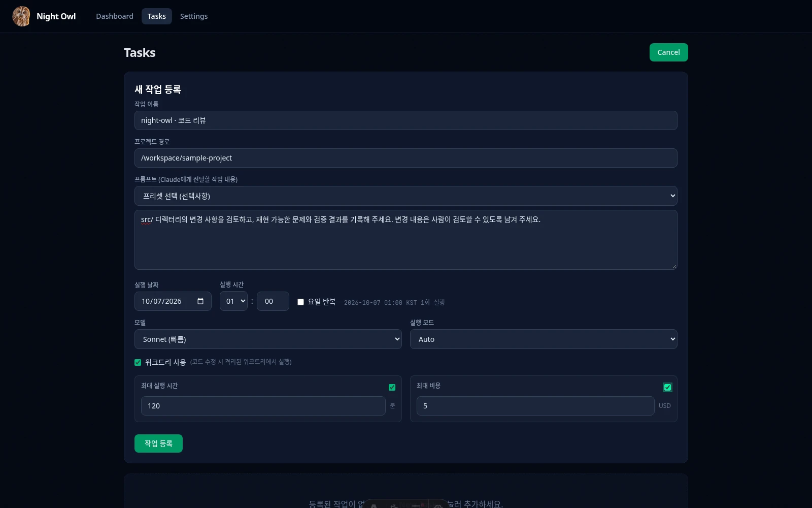This screenshot has height=508, width=812.
Task: Open the calendar picker icon in date field
Action: point(200,301)
